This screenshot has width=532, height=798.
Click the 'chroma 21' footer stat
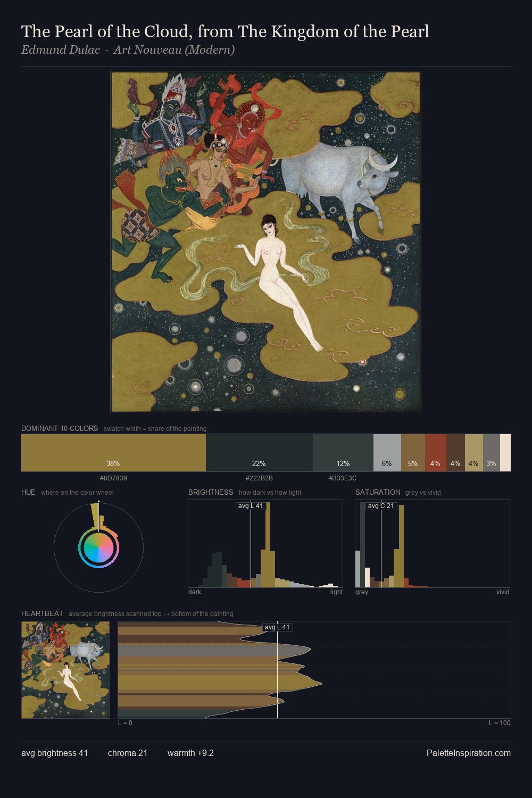click(x=128, y=753)
